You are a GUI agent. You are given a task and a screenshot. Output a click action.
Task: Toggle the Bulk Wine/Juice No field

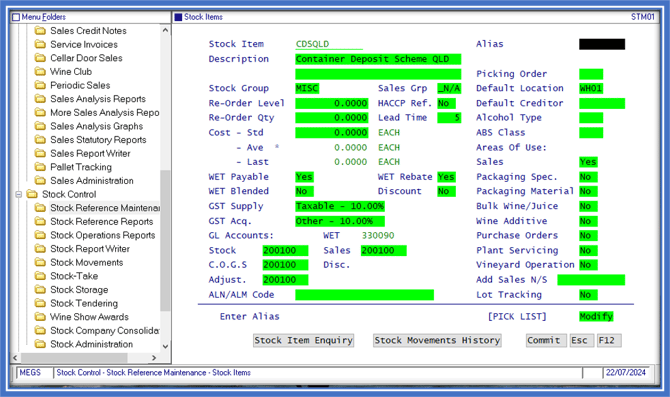click(x=588, y=206)
